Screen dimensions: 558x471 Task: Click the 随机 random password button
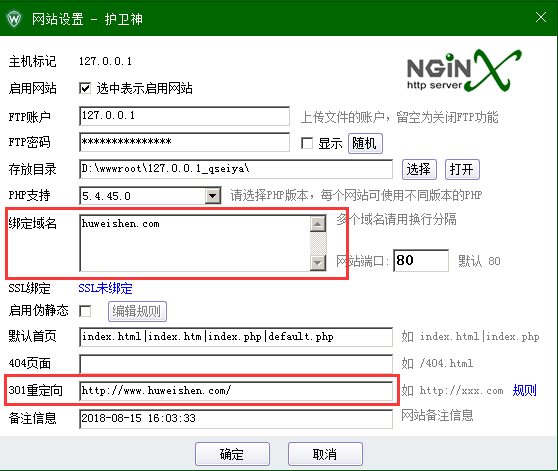(365, 143)
